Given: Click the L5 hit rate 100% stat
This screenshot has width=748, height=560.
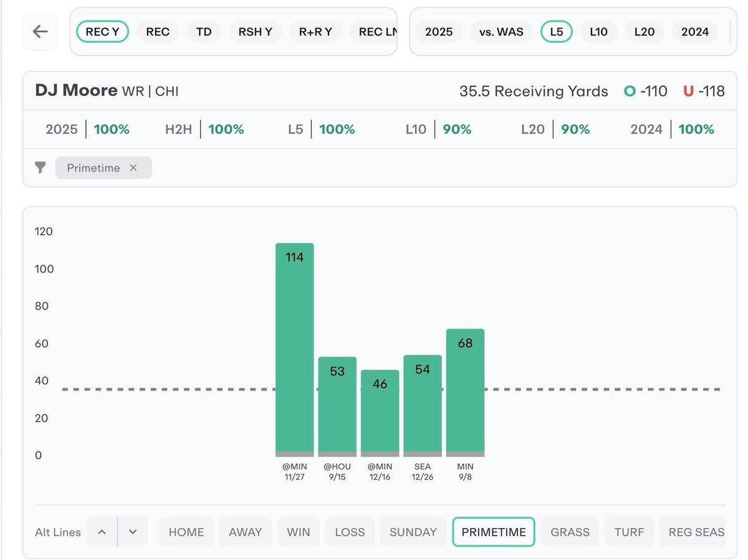Looking at the screenshot, I should (x=322, y=130).
